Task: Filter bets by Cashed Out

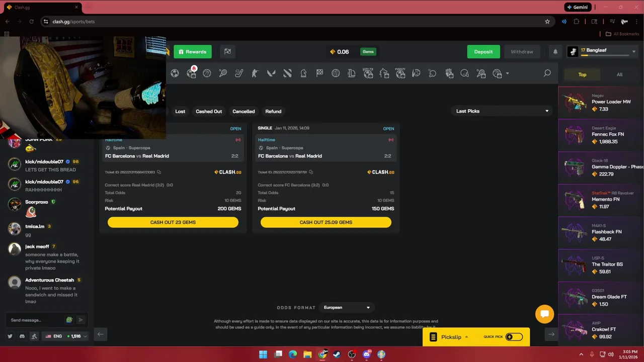Action: 209,111
